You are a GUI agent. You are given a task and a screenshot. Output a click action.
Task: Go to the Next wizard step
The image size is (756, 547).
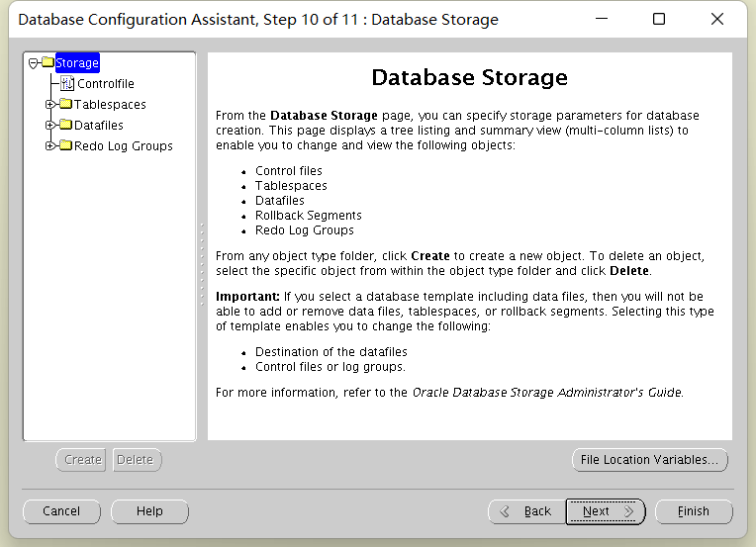point(606,511)
